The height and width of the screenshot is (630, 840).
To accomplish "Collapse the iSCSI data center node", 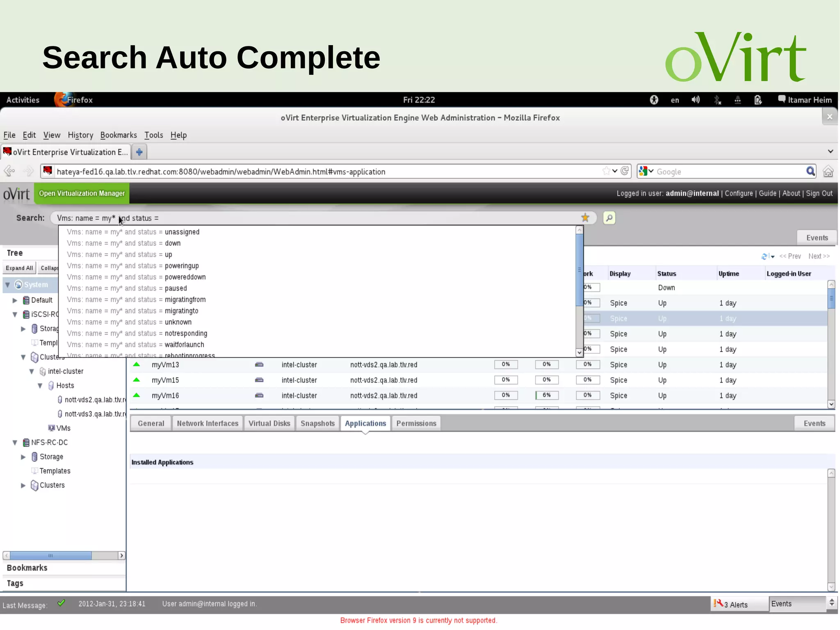I will point(15,314).
